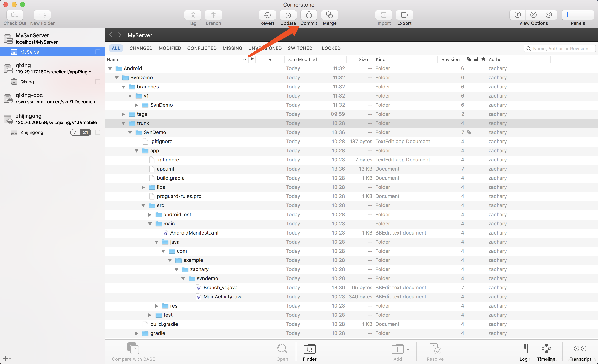Click the Commit toolbar icon
Image resolution: width=598 pixels, height=364 pixels.
(x=309, y=15)
